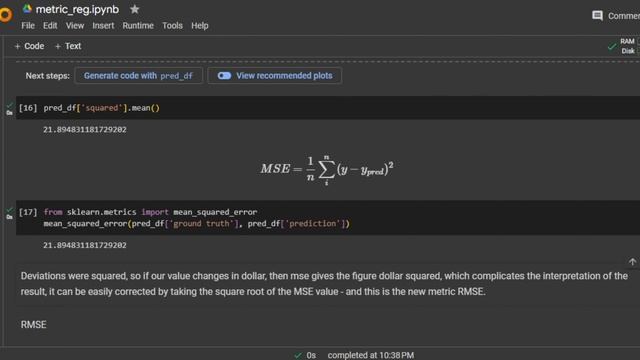Rename the metric_reg.ipynb title
Screen dimensions: 640x360
click(77, 9)
